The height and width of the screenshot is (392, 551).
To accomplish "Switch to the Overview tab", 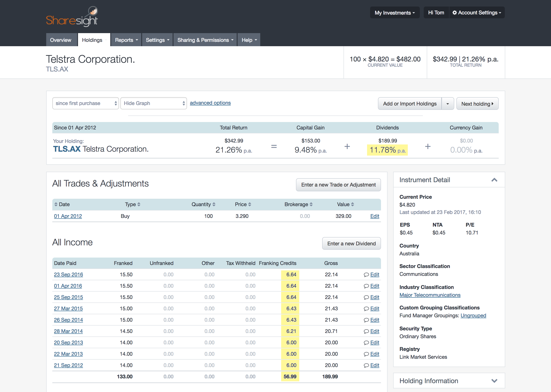I will 61,40.
